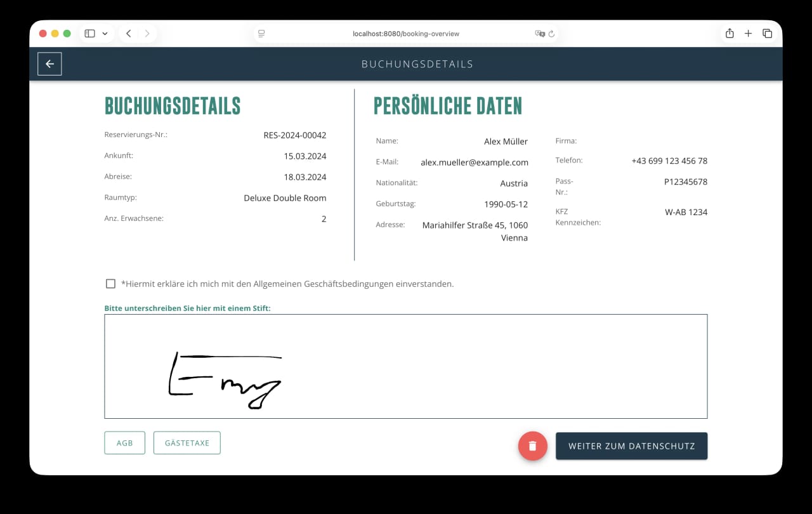812x514 pixels.
Task: Click the grayed-out browser forward arrow
Action: [x=147, y=33]
